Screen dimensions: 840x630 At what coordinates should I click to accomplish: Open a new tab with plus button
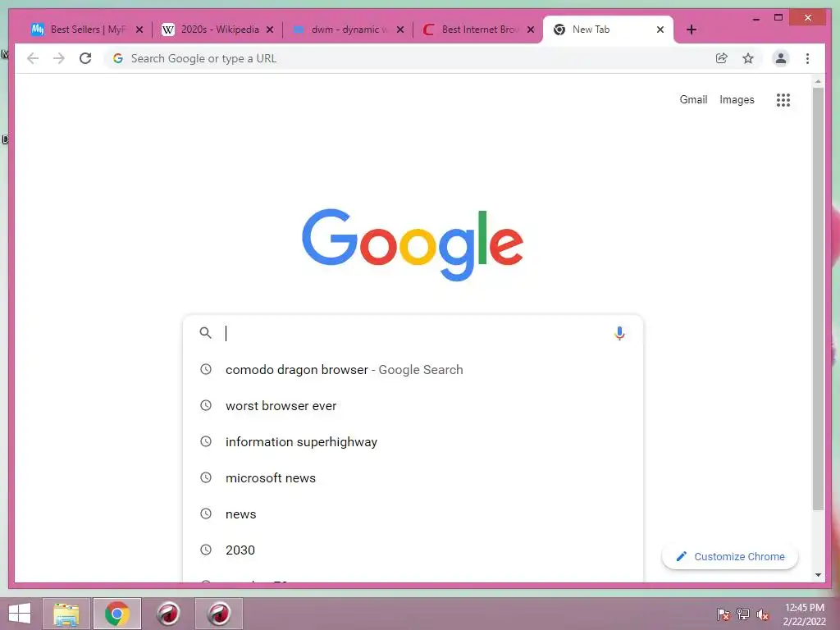(692, 30)
